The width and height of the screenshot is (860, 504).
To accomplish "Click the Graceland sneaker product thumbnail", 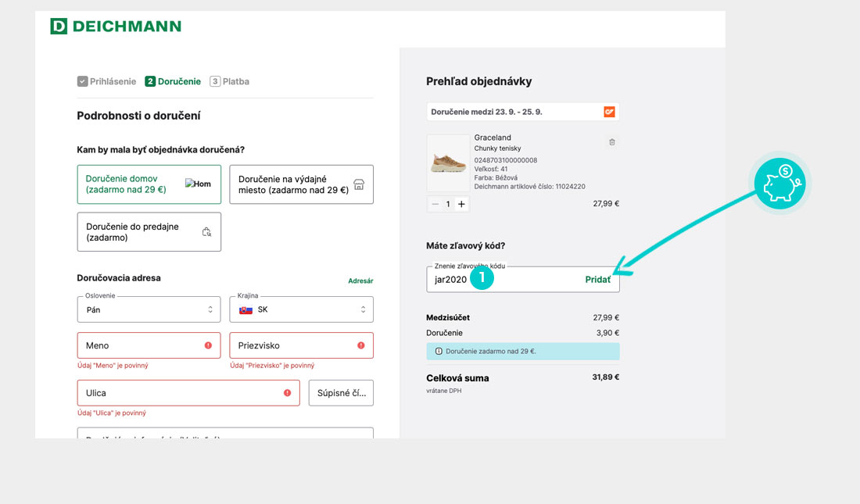I will (x=448, y=163).
